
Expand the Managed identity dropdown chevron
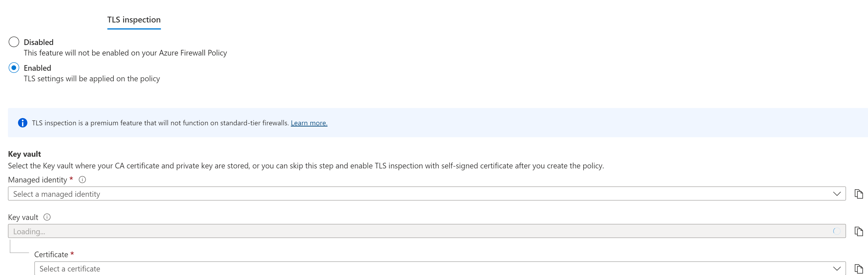(x=837, y=194)
